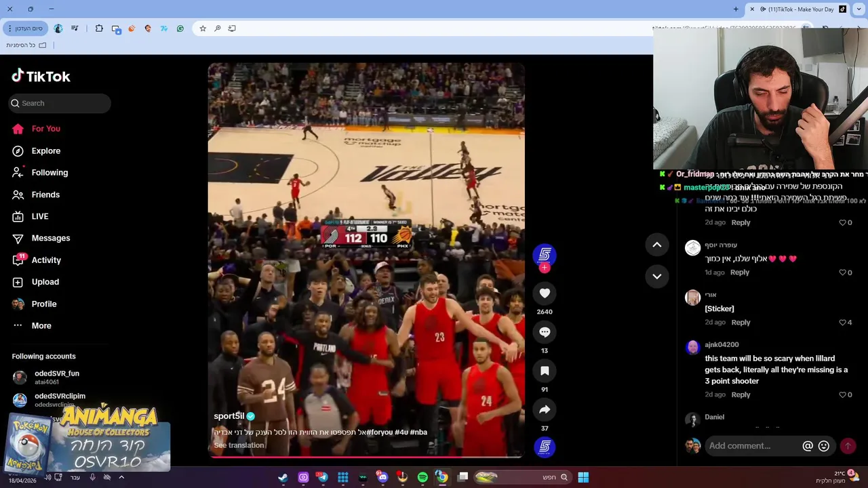Go to the Following feed
The image size is (868, 488).
(x=50, y=172)
